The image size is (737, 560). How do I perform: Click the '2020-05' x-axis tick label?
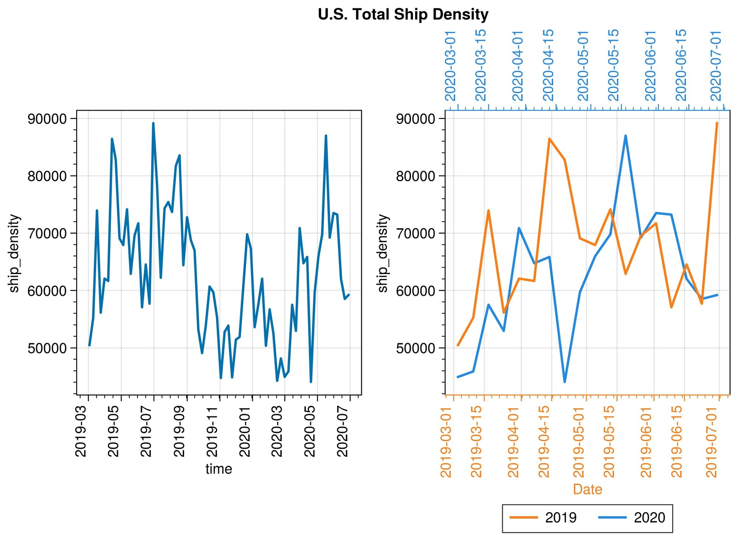click(x=310, y=431)
